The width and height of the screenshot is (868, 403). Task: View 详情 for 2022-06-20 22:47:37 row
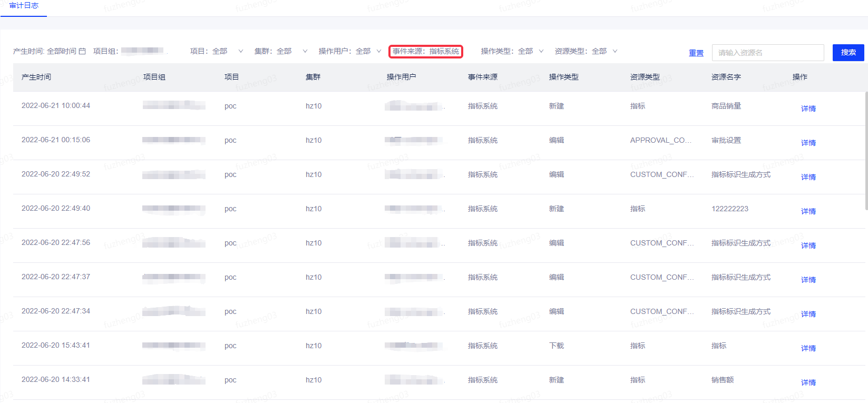(808, 280)
